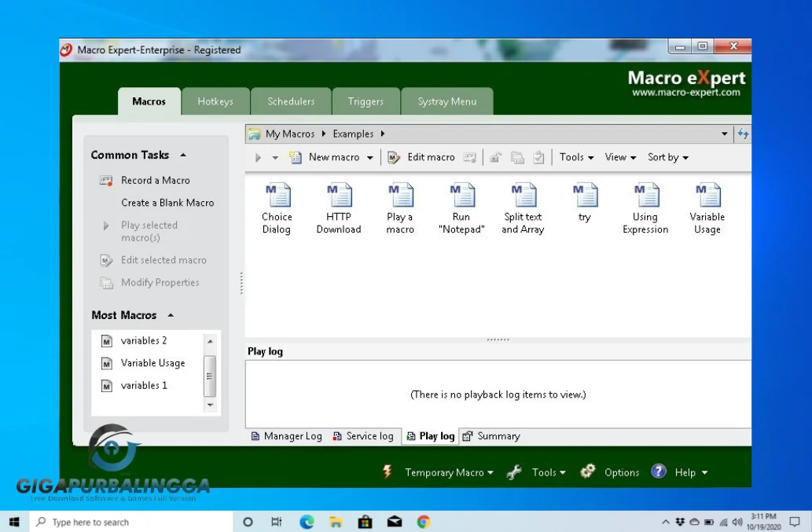Click the Most Macros list scroll down arrow

pos(210,405)
